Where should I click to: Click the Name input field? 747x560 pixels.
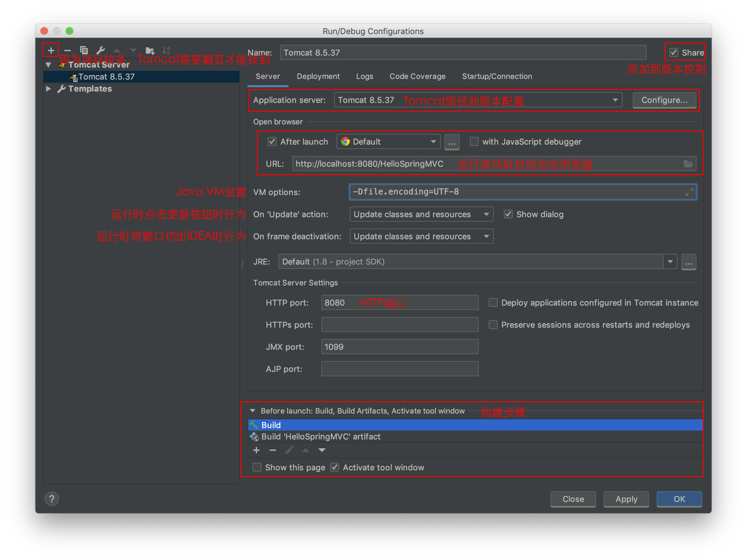click(463, 53)
